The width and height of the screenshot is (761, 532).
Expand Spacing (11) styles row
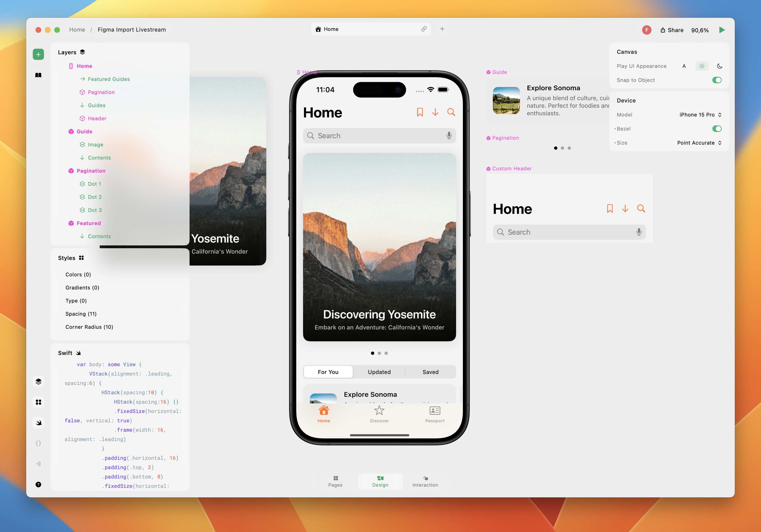coord(81,314)
